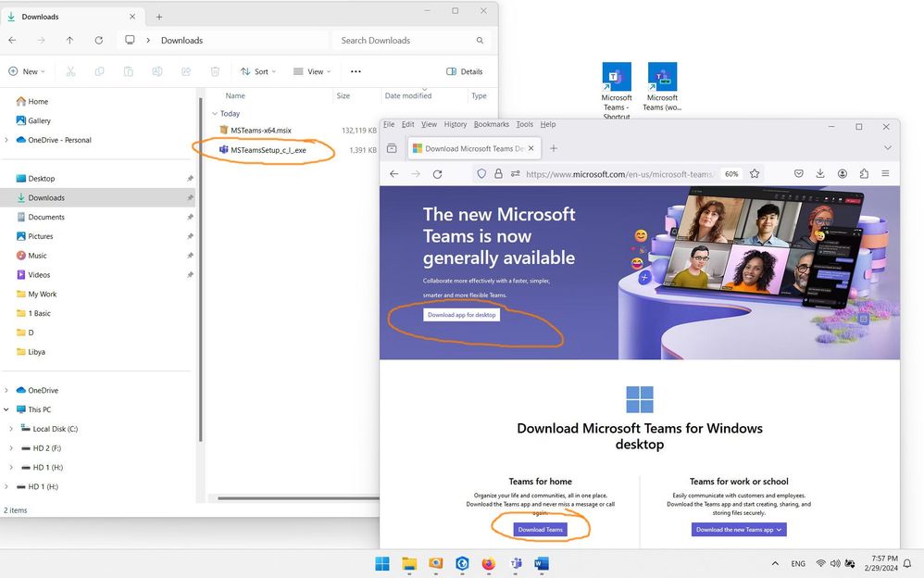The width and height of the screenshot is (924, 578).
Task: Open Firefox Downloads panel arrow icon
Action: [x=819, y=173]
